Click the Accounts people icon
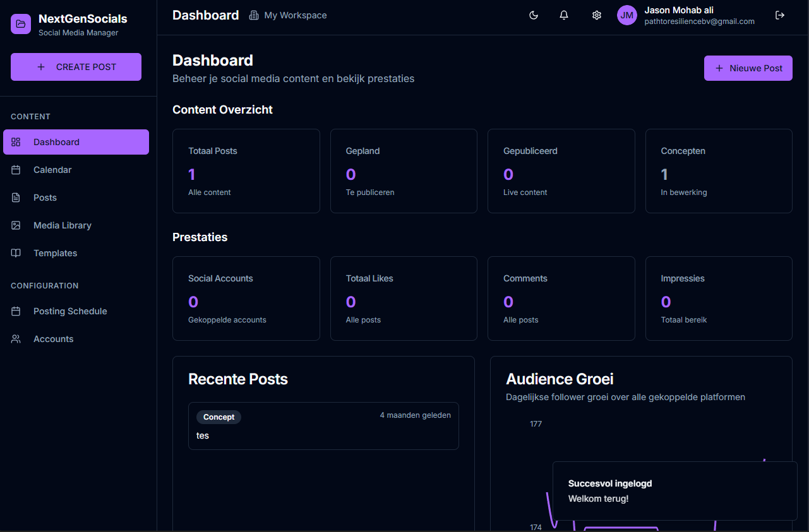This screenshot has width=809, height=532. [16, 339]
